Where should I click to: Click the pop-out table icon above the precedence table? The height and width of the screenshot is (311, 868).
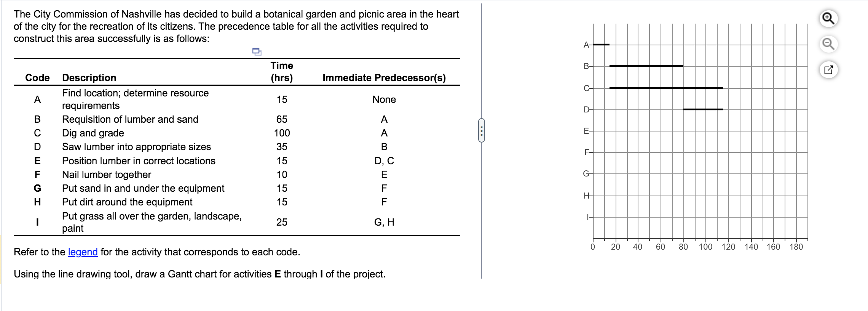tap(256, 51)
